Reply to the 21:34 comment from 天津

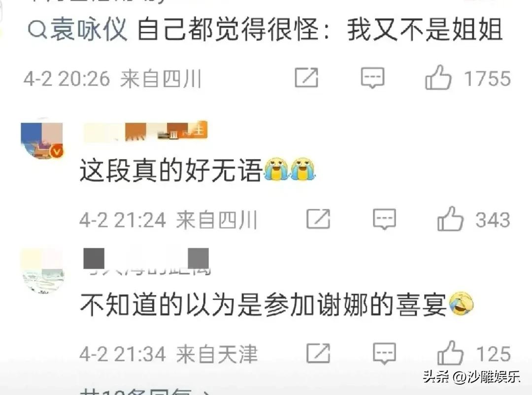(384, 353)
